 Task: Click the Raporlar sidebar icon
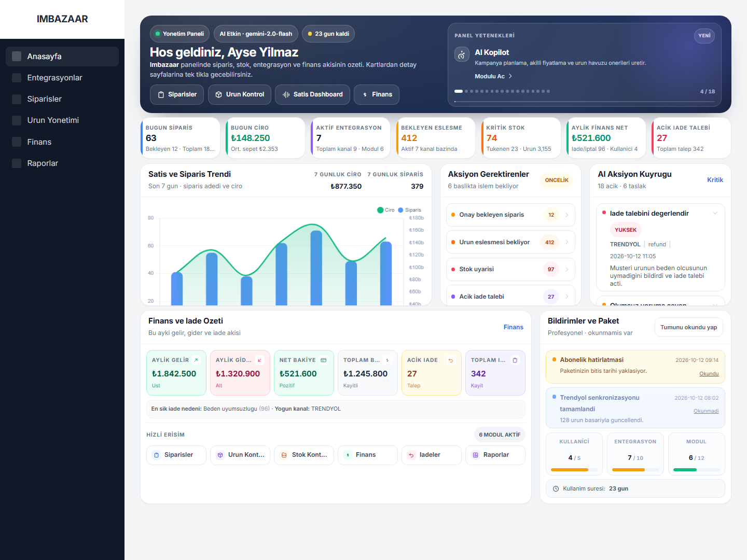[17, 163]
